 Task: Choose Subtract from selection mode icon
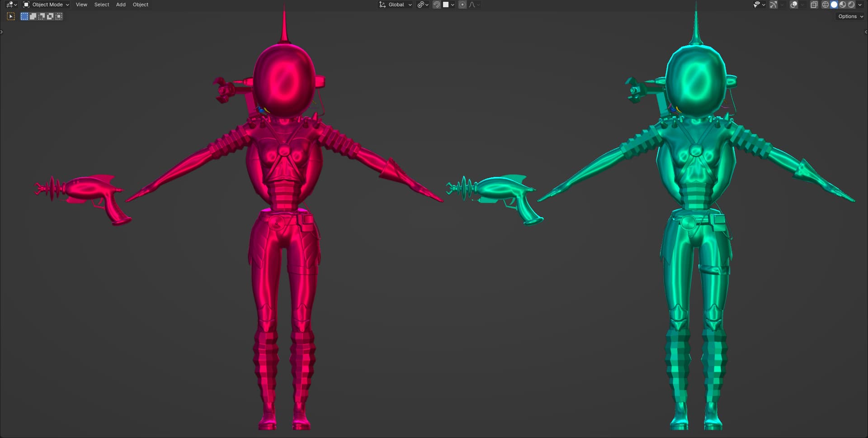[x=42, y=16]
